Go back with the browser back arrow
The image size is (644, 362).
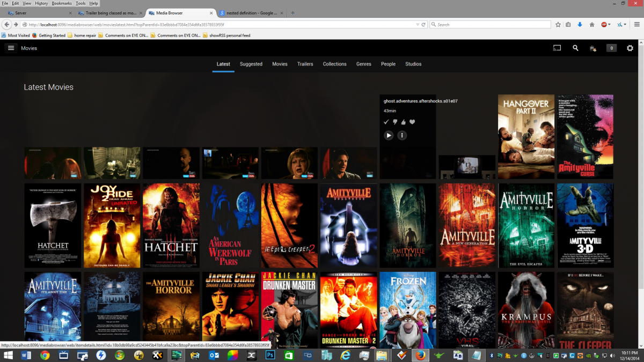[x=7, y=25]
